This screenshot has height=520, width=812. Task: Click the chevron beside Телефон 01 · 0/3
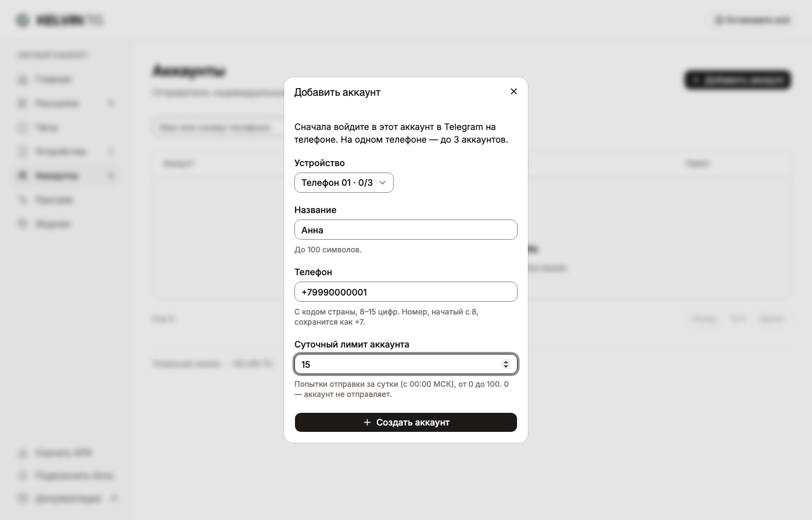point(383,183)
